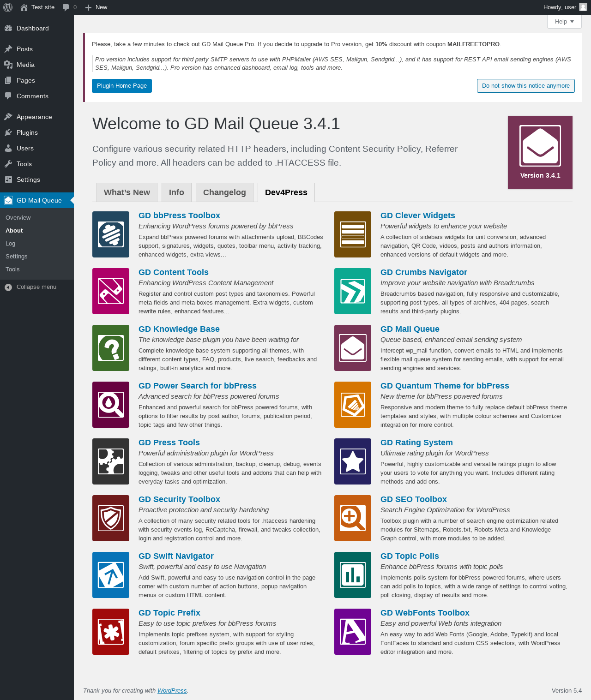Click the GD SEO Toolbox search-plus icon
The width and height of the screenshot is (591, 700).
coord(353,518)
